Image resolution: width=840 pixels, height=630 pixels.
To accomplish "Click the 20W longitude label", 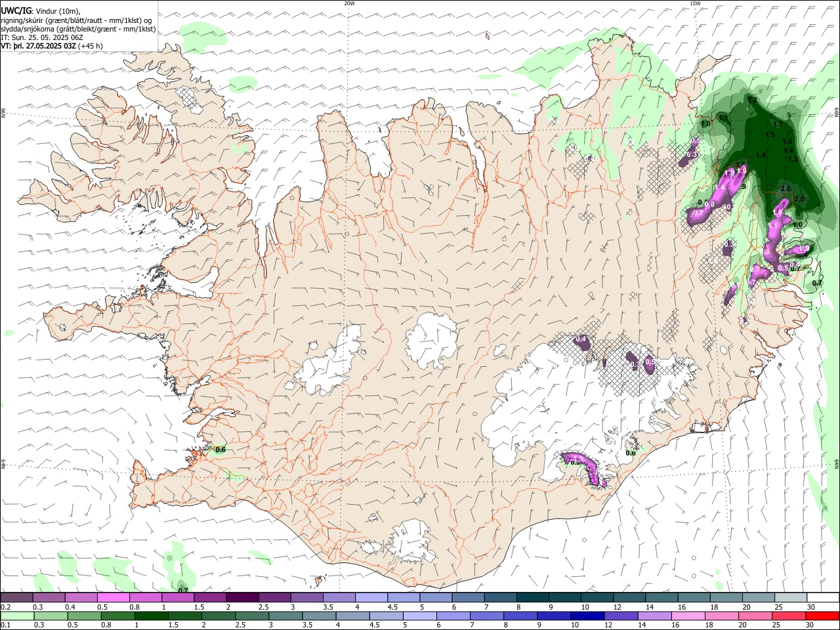I will pyautogui.click(x=349, y=3).
